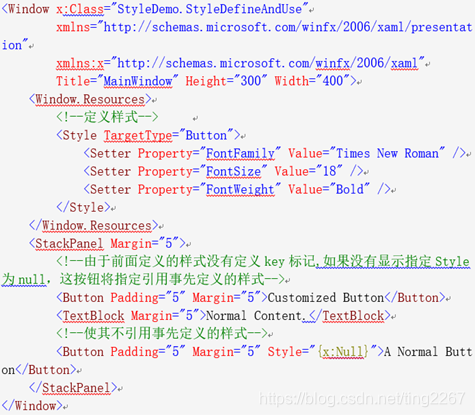Click the xmlns:x attribute name

click(80, 63)
